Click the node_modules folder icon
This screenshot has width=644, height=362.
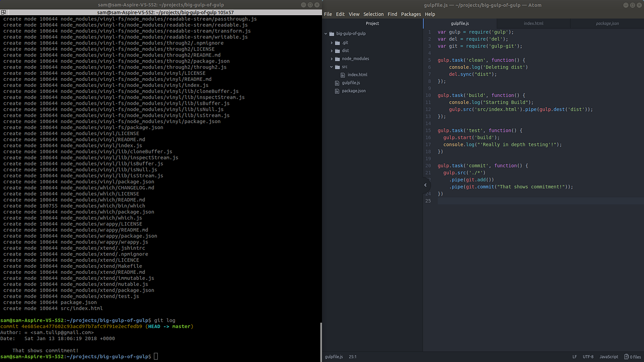click(x=337, y=58)
